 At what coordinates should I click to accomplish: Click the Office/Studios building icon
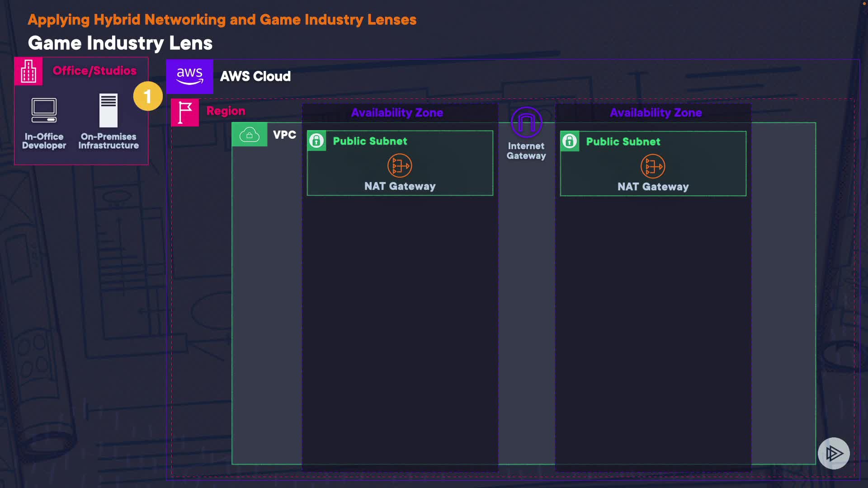28,71
